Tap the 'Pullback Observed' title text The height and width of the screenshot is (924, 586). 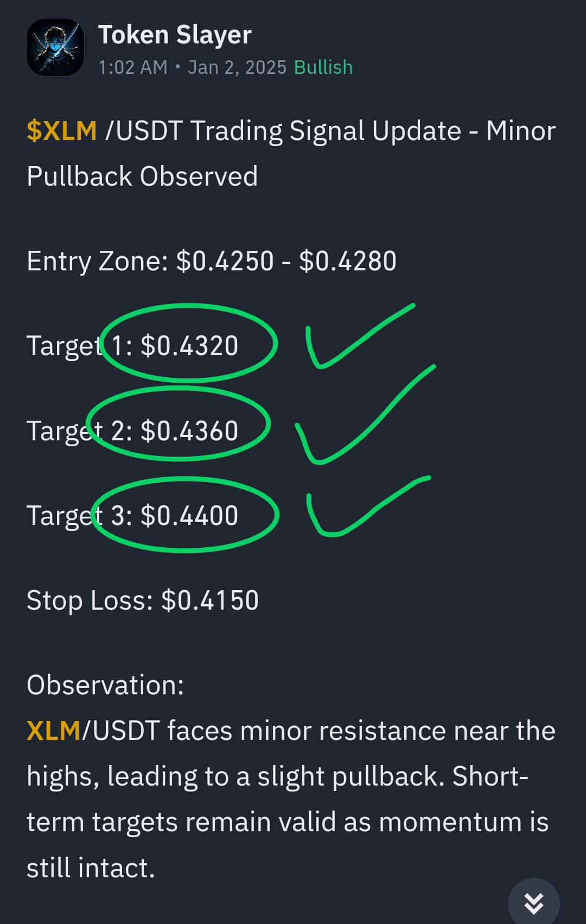(142, 176)
